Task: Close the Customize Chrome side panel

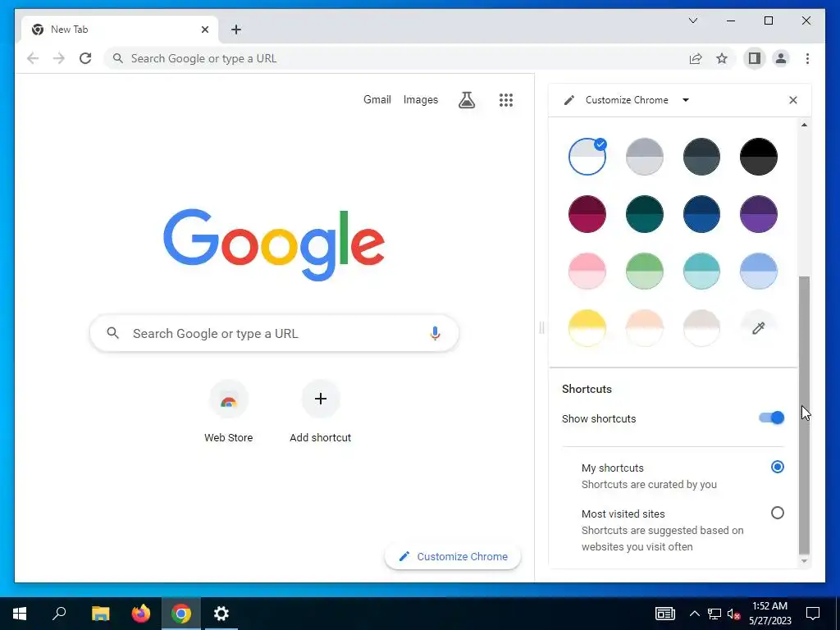Action: 793,100
